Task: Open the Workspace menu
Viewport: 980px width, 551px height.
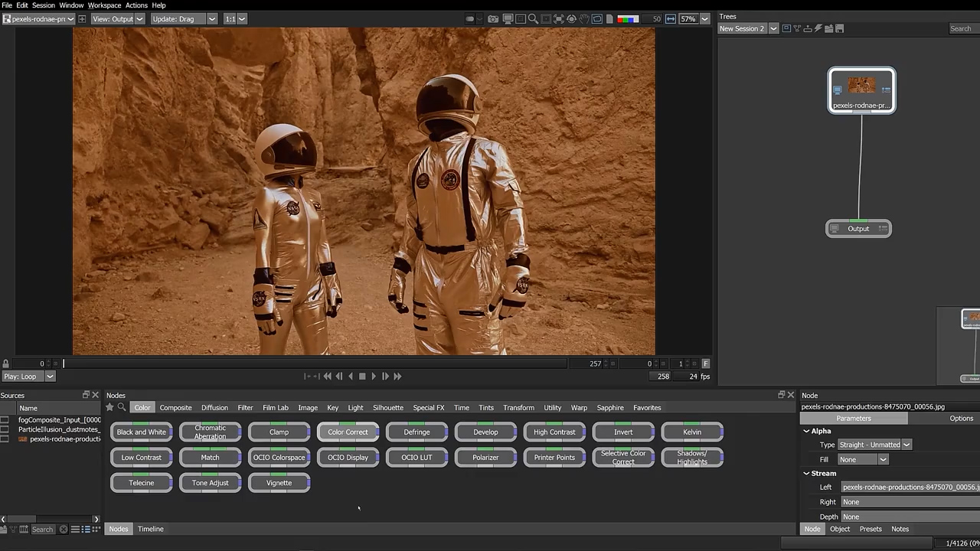Action: pos(104,5)
